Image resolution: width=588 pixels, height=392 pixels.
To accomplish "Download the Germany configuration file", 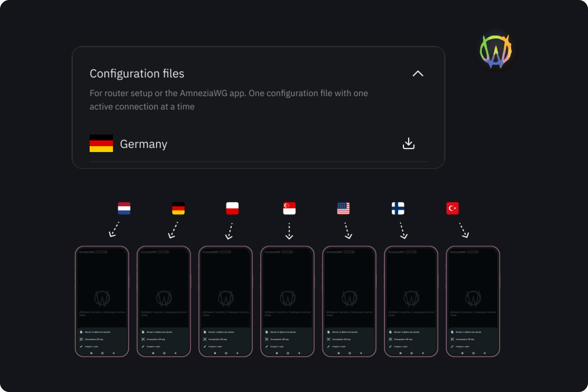I will 408,144.
